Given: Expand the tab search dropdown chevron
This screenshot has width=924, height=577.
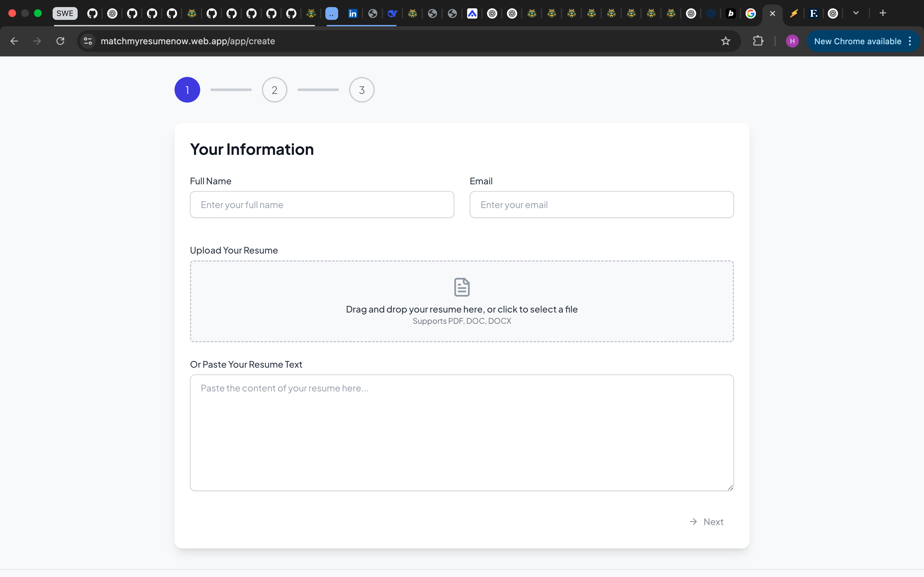Looking at the screenshot, I should pyautogui.click(x=856, y=13).
